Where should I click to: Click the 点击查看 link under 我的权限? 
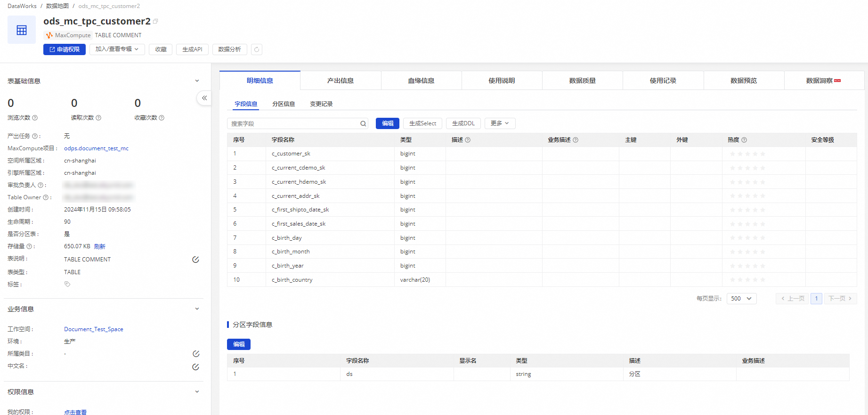point(75,412)
